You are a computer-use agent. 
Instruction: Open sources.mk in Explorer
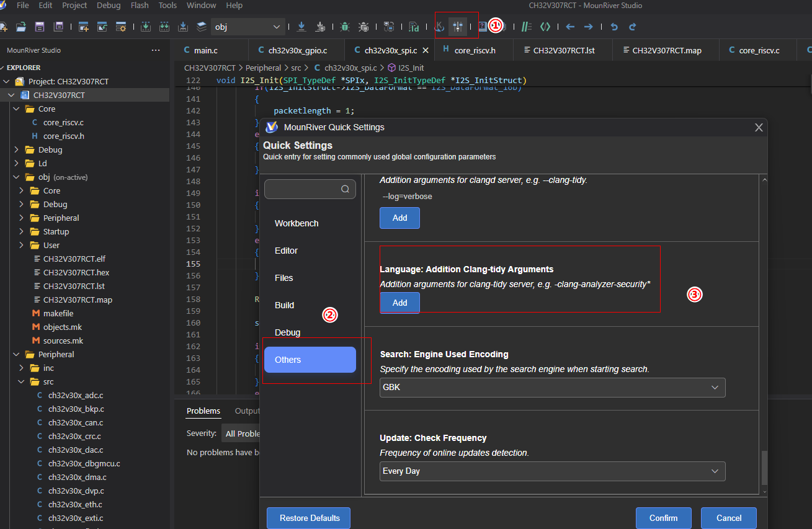(x=63, y=340)
